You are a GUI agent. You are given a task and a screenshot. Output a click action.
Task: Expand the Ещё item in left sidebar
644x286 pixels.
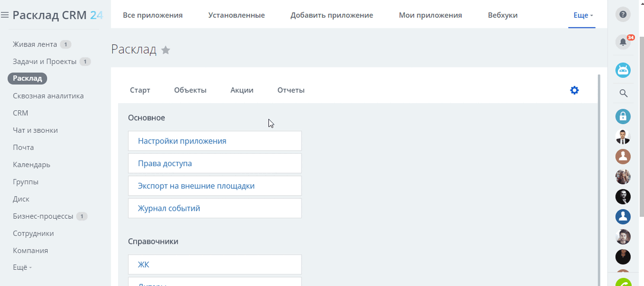tap(23, 268)
